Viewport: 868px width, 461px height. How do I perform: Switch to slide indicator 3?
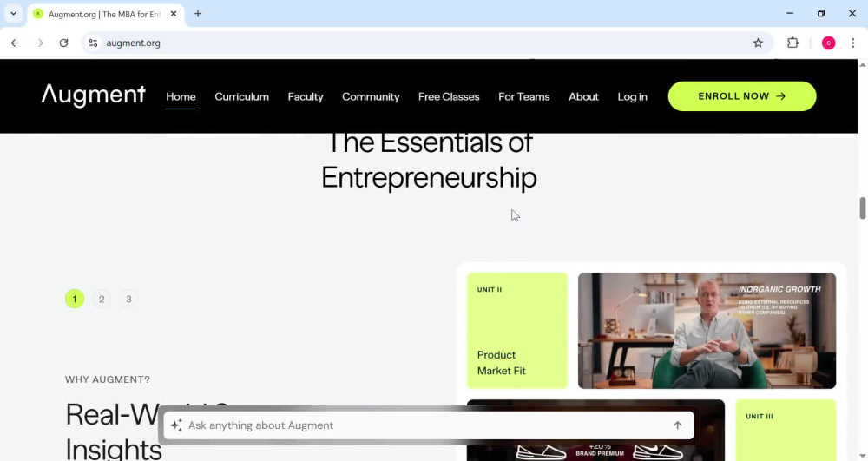click(x=128, y=299)
